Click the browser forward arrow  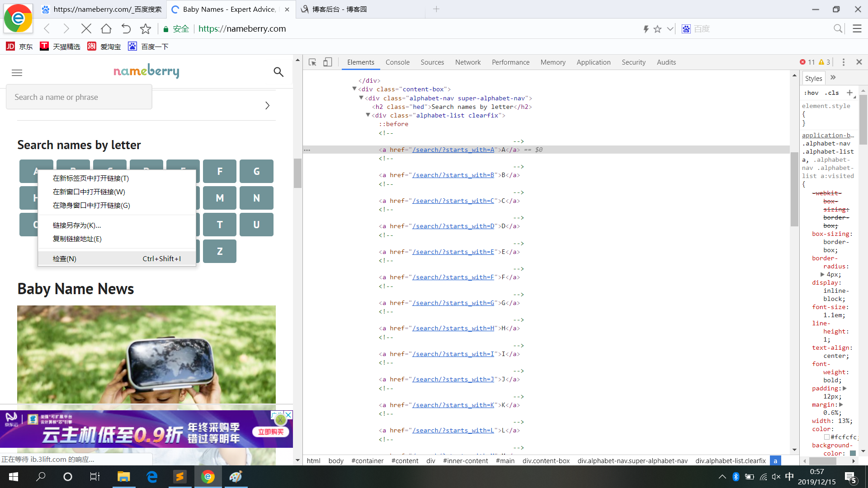click(66, 29)
